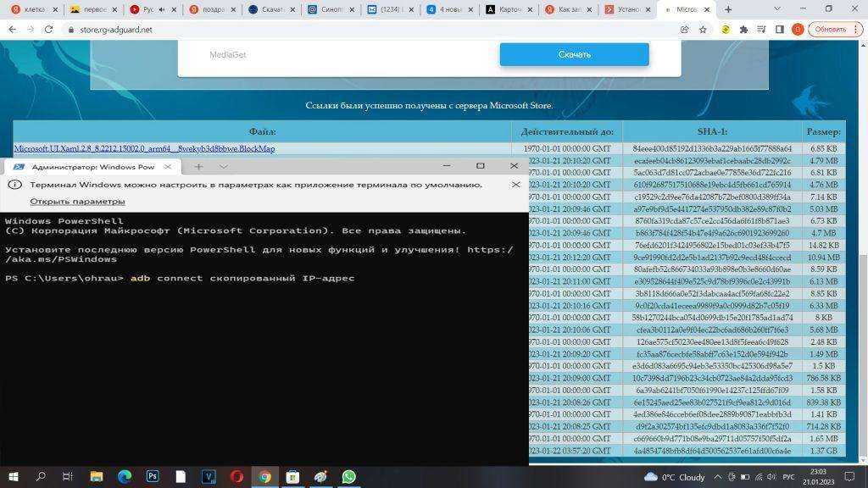
Task: Dismiss the terminal default app notification
Action: point(515,184)
